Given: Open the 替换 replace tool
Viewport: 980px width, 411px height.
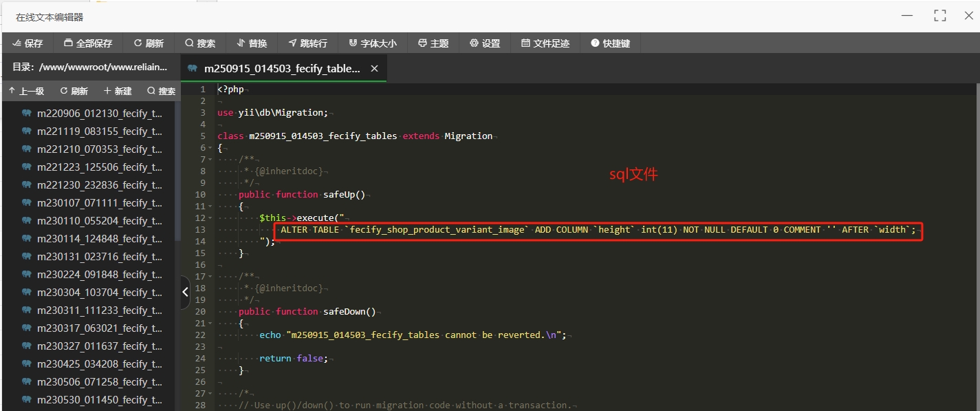Looking at the screenshot, I should point(252,43).
